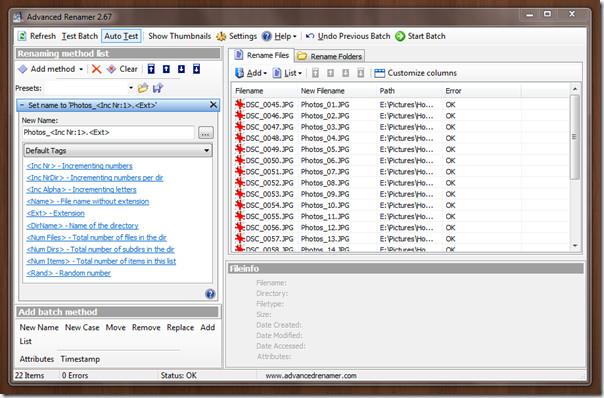Click the file list scroll down arrow
The image size is (604, 398).
point(575,246)
